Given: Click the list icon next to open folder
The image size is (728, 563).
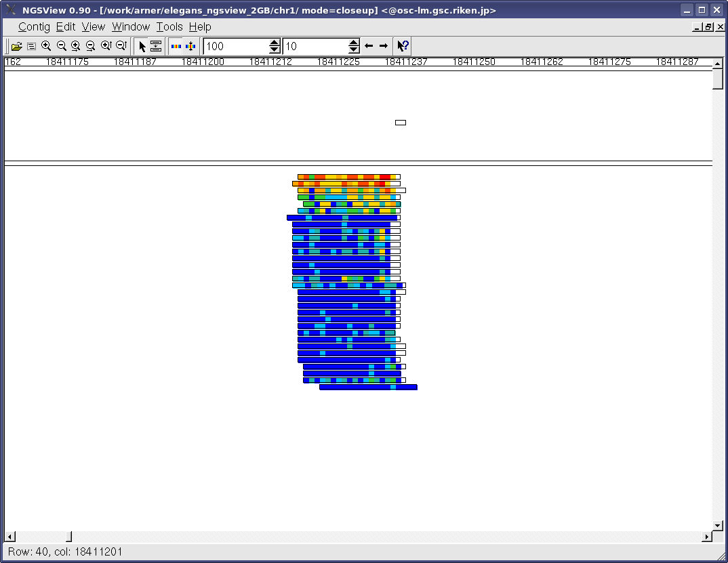Looking at the screenshot, I should point(31,46).
